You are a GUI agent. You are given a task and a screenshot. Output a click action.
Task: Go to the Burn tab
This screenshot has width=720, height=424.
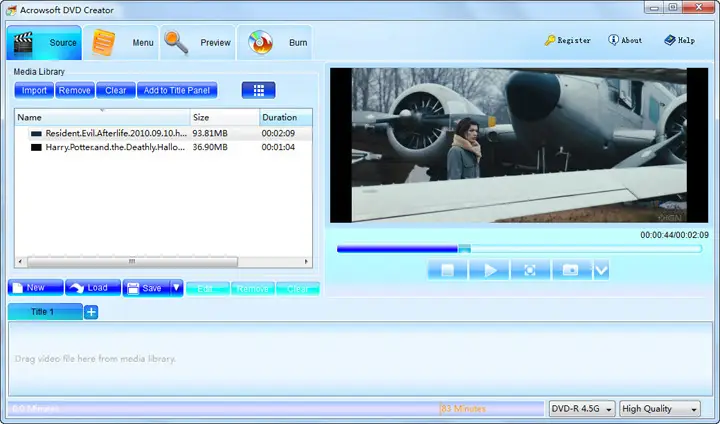(x=275, y=43)
